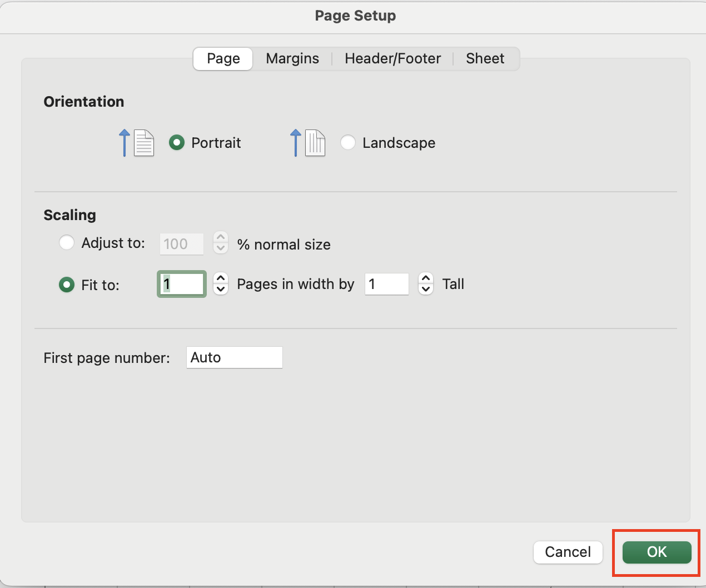
Task: Open the Header/Footer tab
Action: tap(392, 58)
